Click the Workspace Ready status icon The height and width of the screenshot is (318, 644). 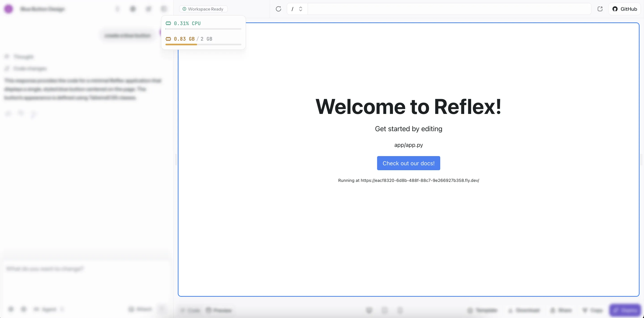(x=184, y=9)
